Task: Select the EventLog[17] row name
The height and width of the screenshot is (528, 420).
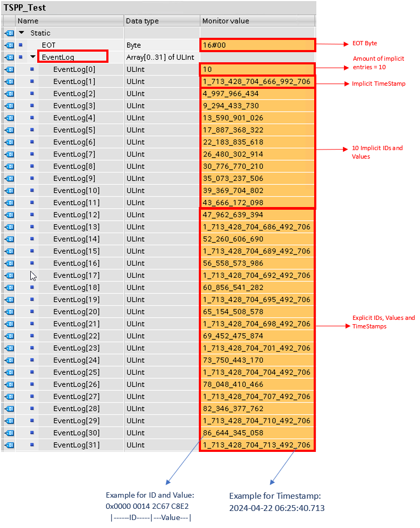Action: [x=77, y=276]
